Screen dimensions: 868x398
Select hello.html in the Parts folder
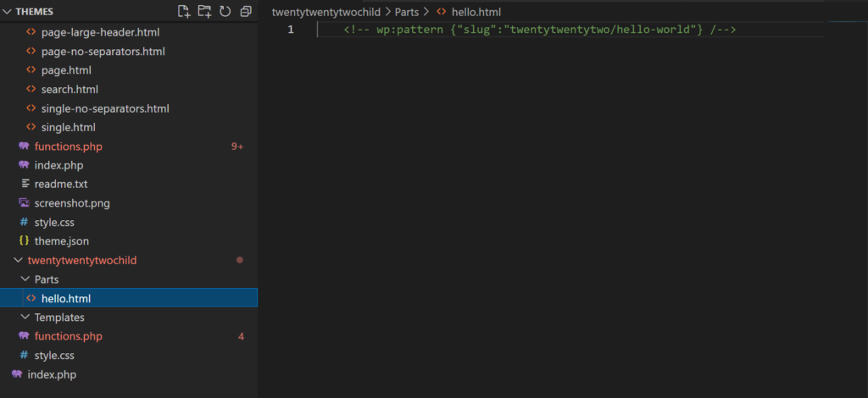(129, 298)
